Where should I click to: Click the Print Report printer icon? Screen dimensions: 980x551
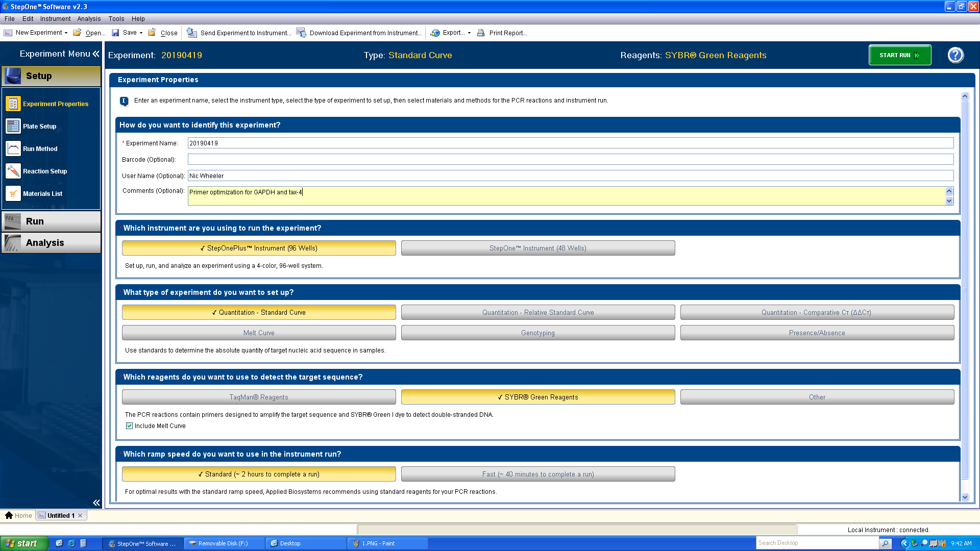pyautogui.click(x=481, y=33)
